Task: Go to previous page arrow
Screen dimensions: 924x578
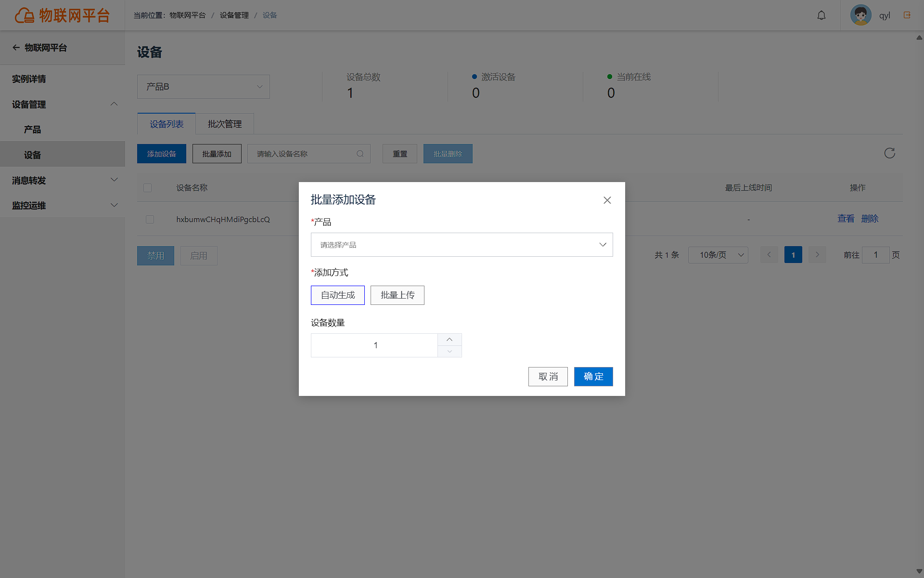Action: (769, 255)
